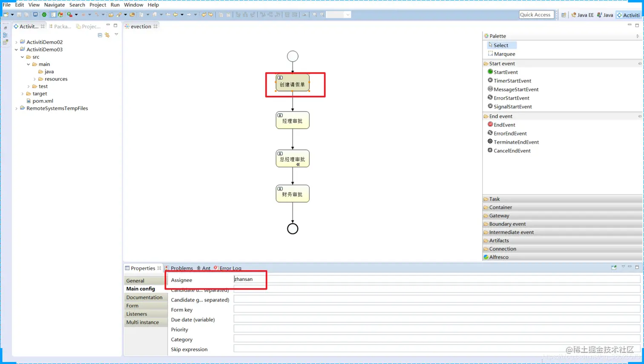
Task: Open the General properties section
Action: [146, 281]
